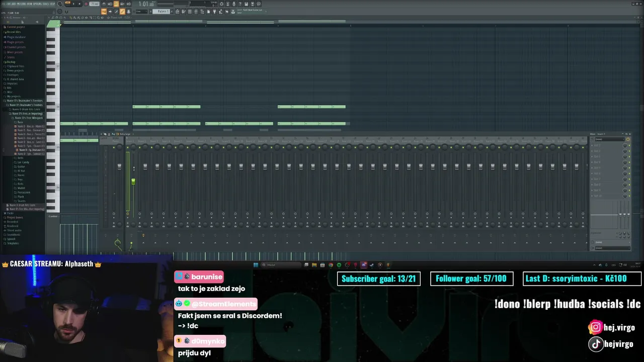The height and width of the screenshot is (362, 644).
Task: Open the Line snap dropdown
Action: click(x=141, y=12)
